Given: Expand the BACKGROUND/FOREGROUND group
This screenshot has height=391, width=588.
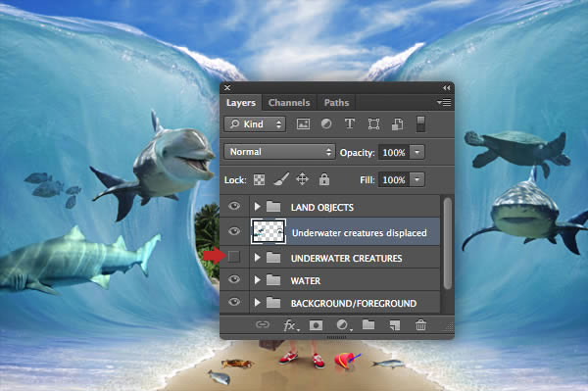Looking at the screenshot, I should click(257, 303).
